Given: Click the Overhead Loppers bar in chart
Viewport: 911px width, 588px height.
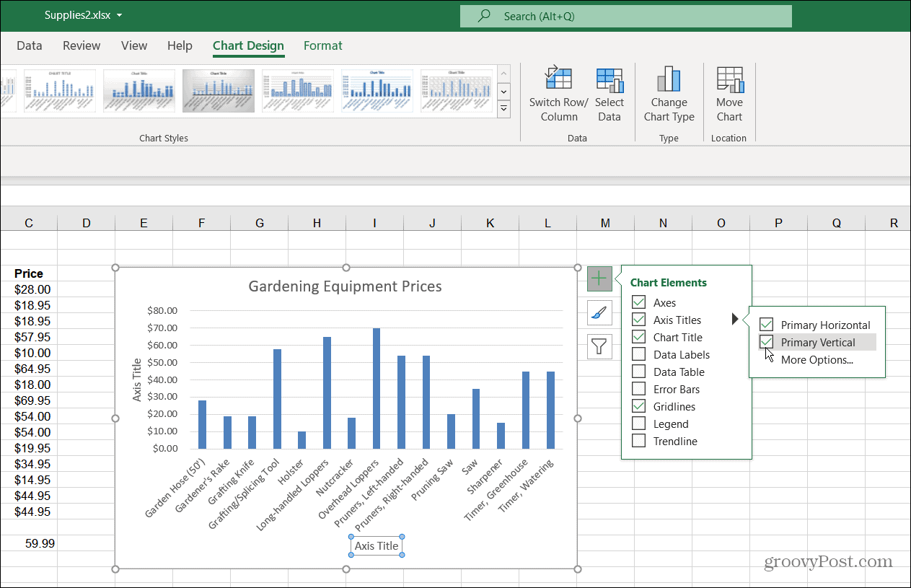Looking at the screenshot, I should [377, 388].
